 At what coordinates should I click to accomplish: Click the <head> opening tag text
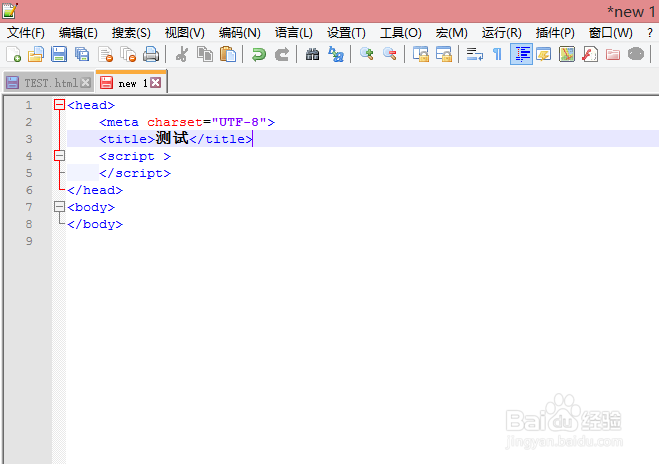click(x=91, y=105)
